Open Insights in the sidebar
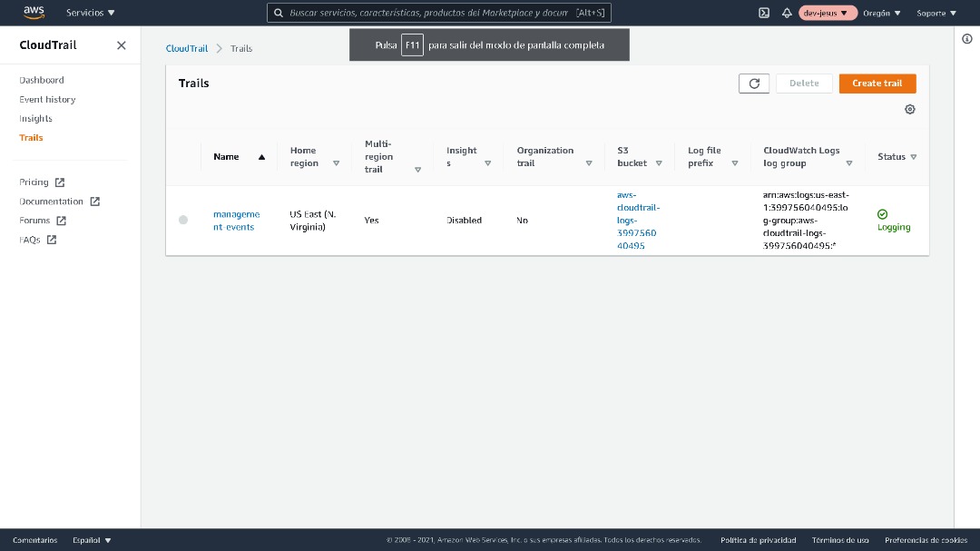Image resolution: width=980 pixels, height=551 pixels. 35,118
